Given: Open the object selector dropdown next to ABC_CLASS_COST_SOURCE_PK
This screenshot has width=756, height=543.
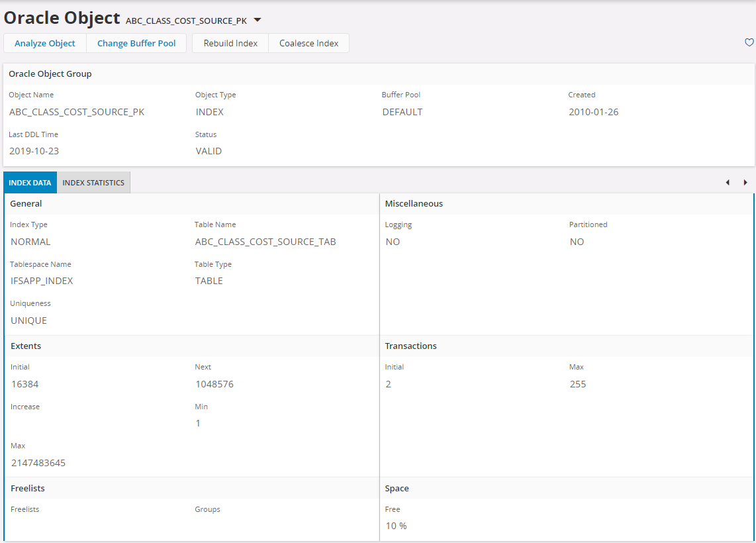Looking at the screenshot, I should click(257, 21).
